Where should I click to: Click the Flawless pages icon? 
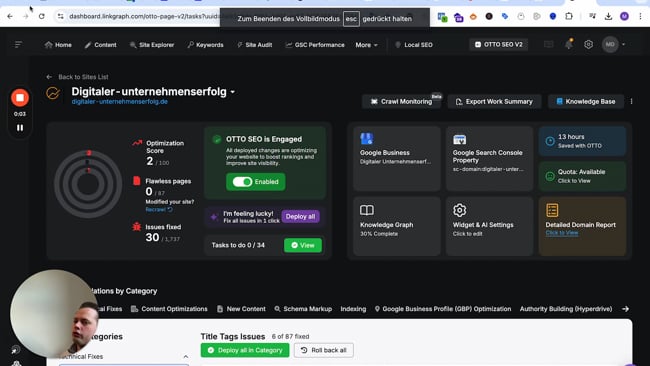[x=136, y=181]
